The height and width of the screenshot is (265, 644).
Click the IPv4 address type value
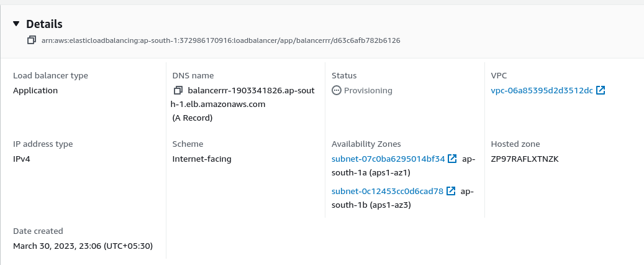pyautogui.click(x=22, y=159)
